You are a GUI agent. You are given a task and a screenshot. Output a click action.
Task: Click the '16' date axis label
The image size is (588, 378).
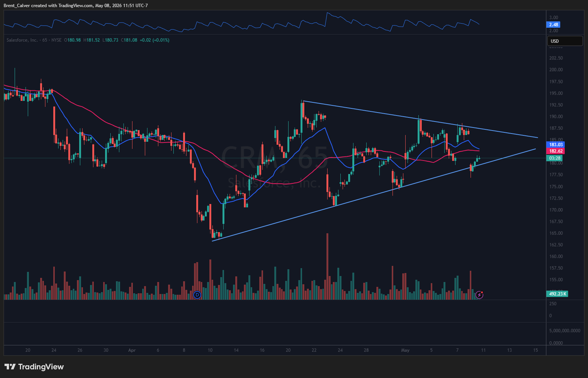pyautogui.click(x=262, y=351)
